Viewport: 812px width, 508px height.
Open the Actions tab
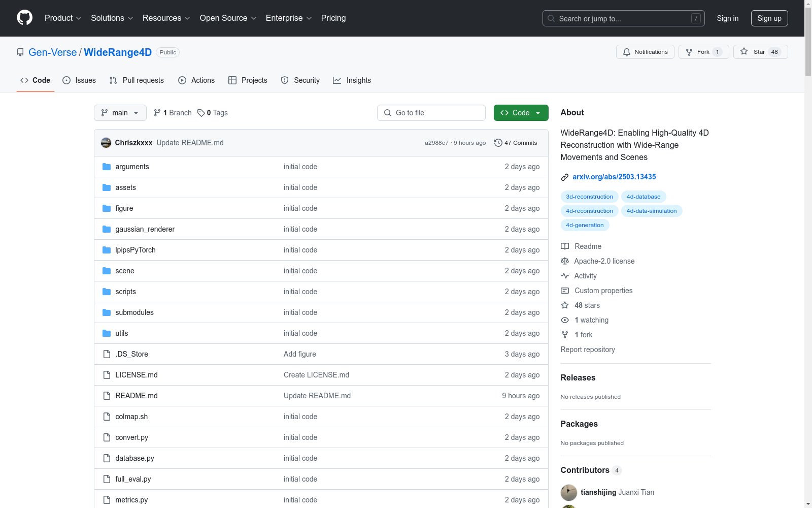coord(196,80)
